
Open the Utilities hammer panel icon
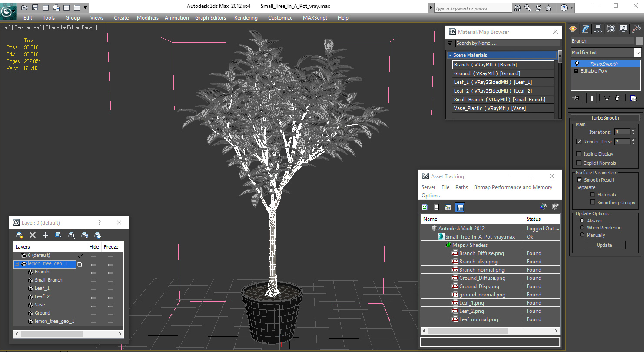coord(636,29)
